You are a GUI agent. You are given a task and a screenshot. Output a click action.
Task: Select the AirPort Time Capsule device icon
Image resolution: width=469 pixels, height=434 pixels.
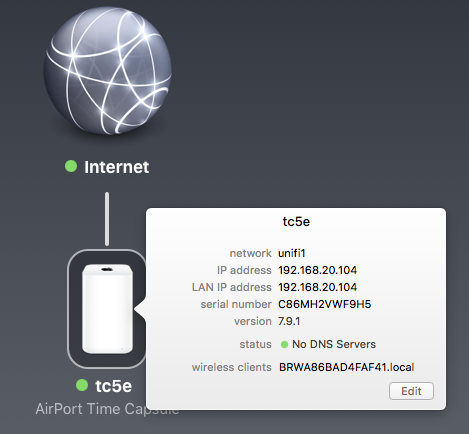pyautogui.click(x=107, y=309)
